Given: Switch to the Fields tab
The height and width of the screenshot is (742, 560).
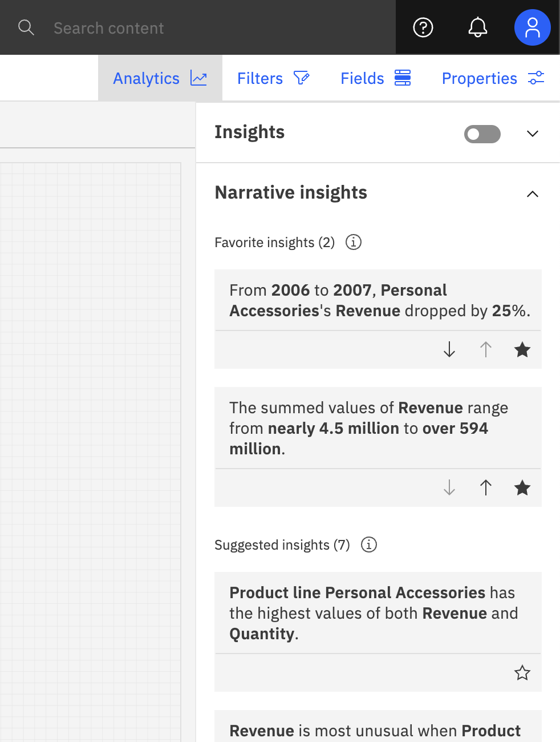Looking at the screenshot, I should tap(362, 78).
